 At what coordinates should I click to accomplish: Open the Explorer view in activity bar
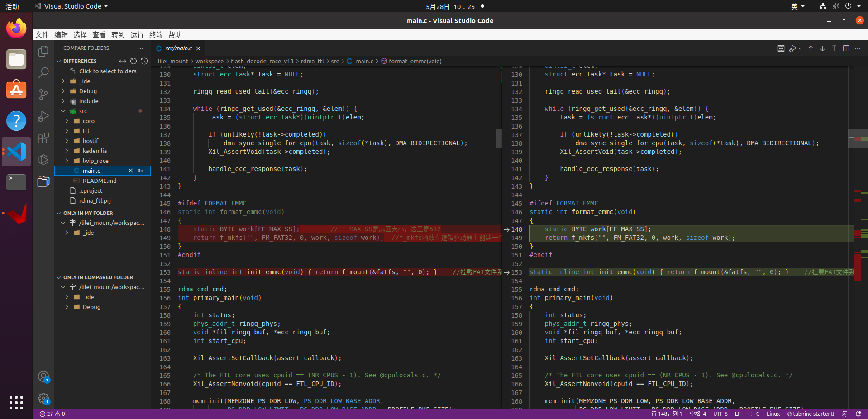point(43,51)
